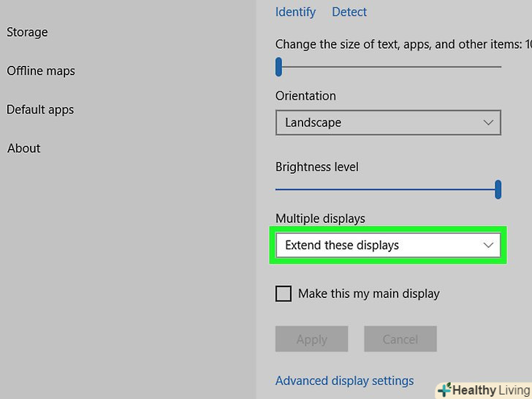Click the Brightness level slider handle
532x399 pixels.
[x=498, y=189]
